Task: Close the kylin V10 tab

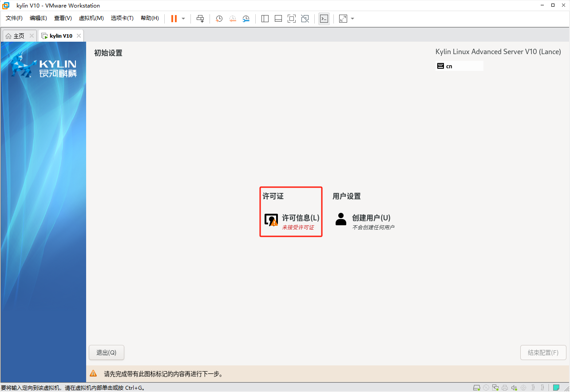Action: 79,36
